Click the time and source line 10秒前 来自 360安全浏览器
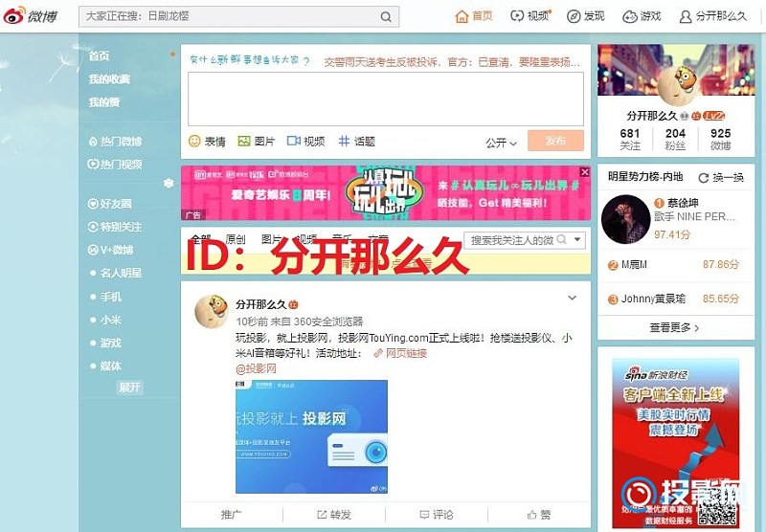The height and width of the screenshot is (532, 766). (x=300, y=321)
